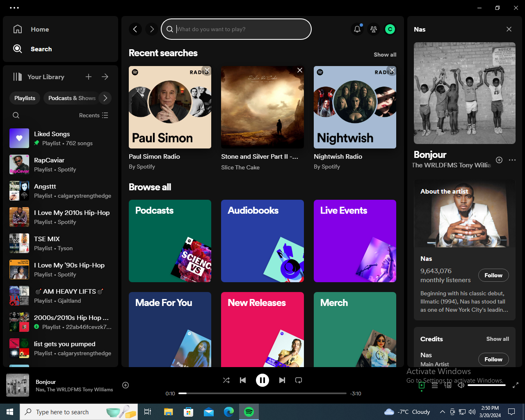Open the profile avatar menu
The height and width of the screenshot is (420, 525).
[390, 29]
